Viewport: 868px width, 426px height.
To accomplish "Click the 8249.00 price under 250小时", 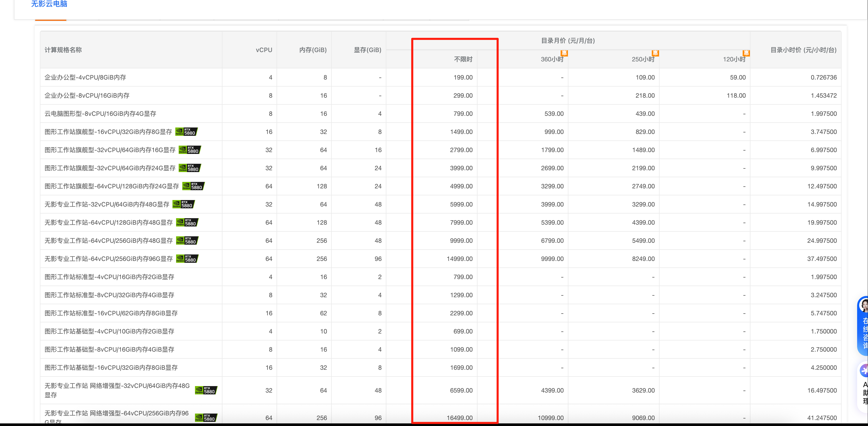I will pyautogui.click(x=643, y=259).
